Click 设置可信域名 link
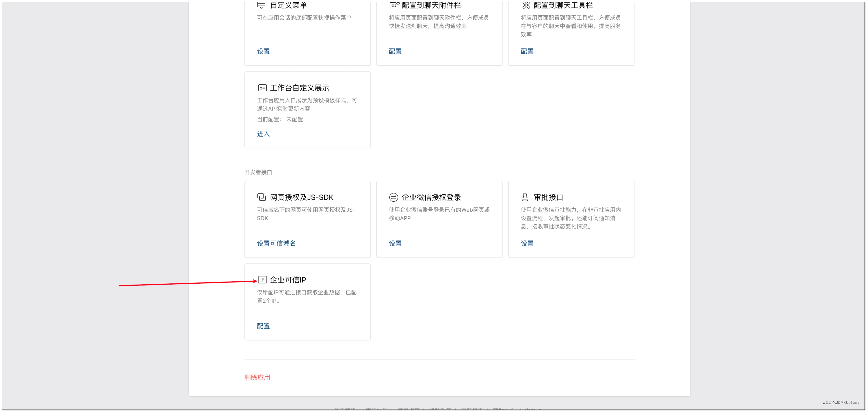This screenshot has height=413, width=868. pos(276,243)
